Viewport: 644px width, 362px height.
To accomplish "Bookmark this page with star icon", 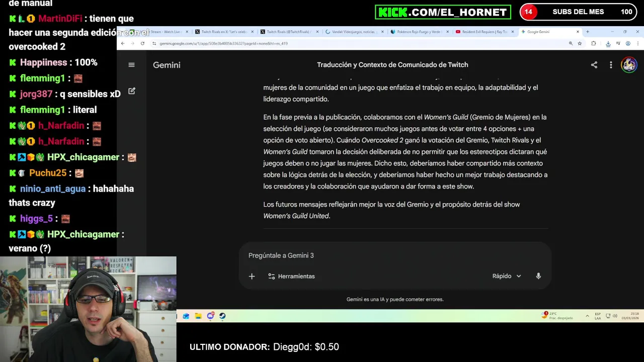I will point(580,44).
